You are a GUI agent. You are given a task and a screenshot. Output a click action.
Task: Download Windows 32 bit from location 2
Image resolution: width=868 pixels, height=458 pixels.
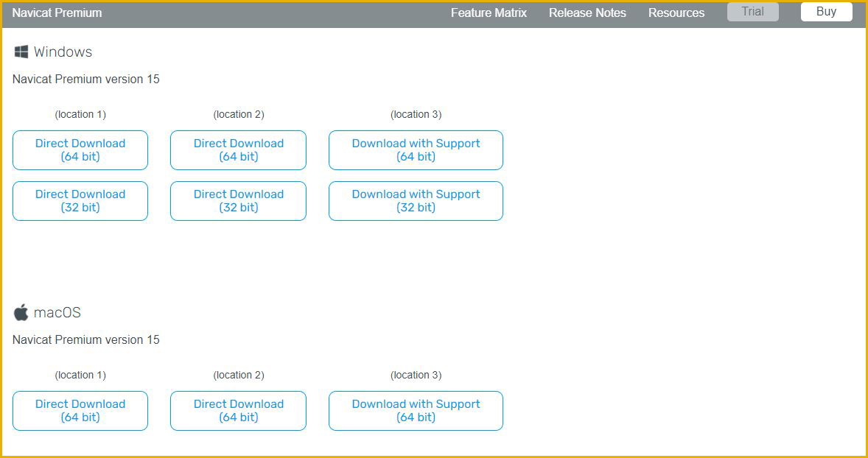239,201
